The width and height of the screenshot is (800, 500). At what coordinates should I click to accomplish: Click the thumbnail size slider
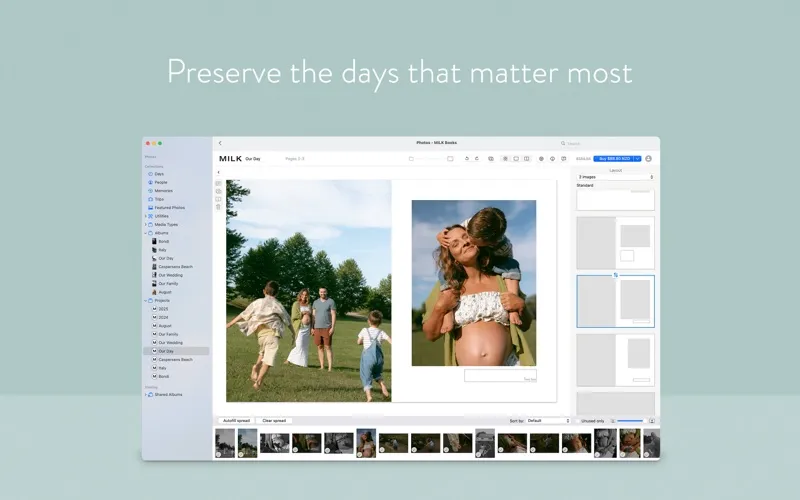(631, 421)
